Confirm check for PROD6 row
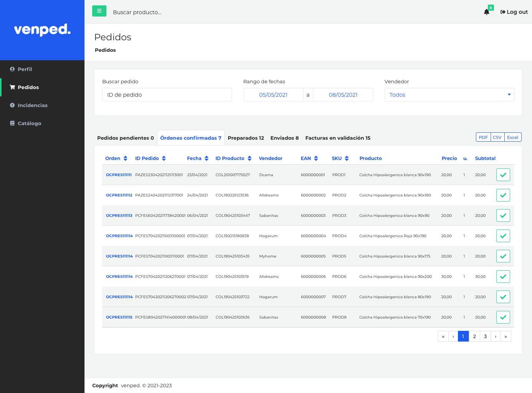532x393 pixels. tap(503, 276)
